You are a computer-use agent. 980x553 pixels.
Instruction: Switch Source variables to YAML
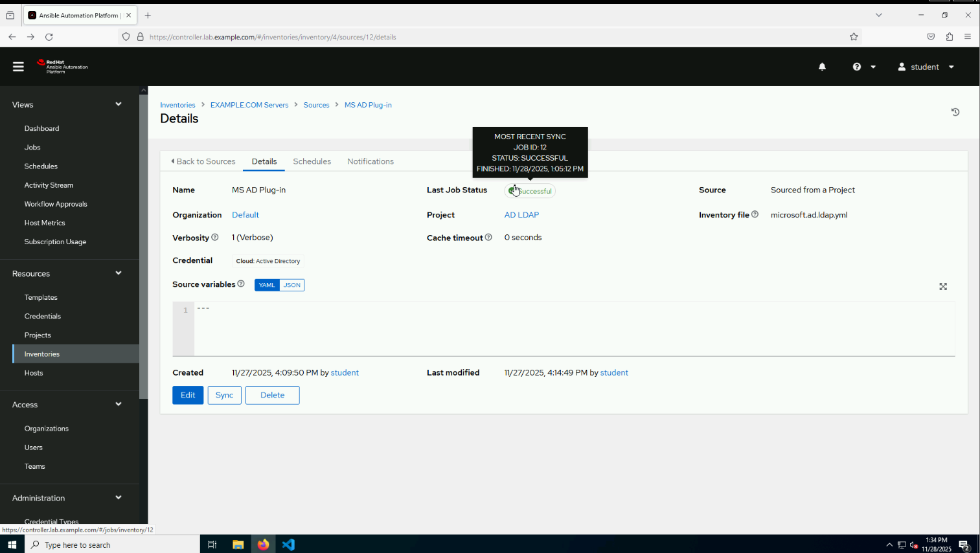click(267, 285)
